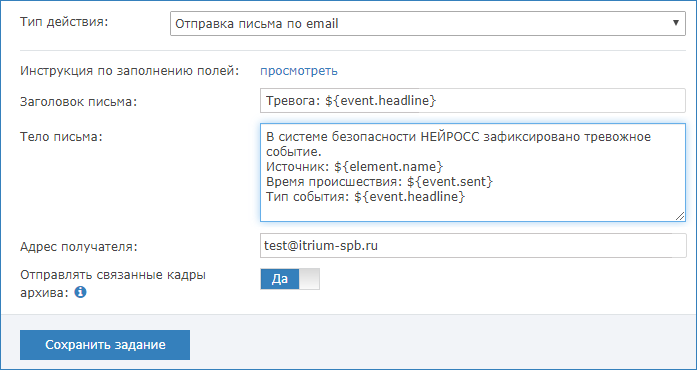Open the "просмотреть" instruction link
The image size is (697, 370).
(299, 71)
